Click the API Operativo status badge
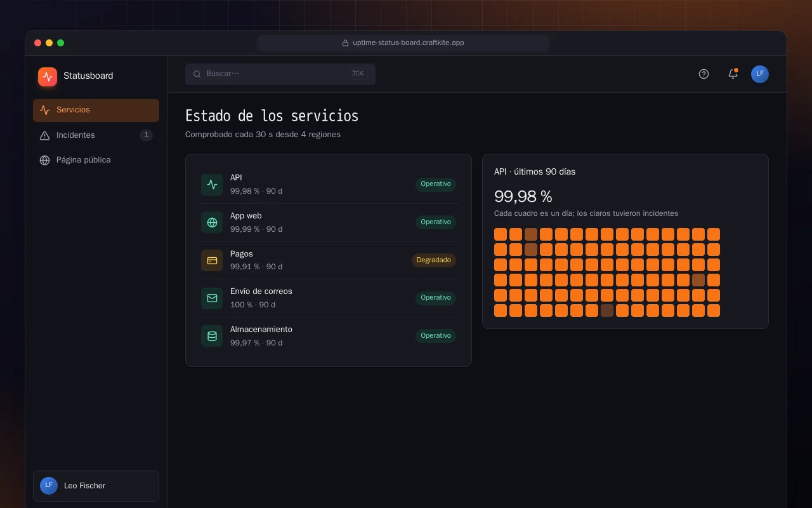 tap(436, 184)
